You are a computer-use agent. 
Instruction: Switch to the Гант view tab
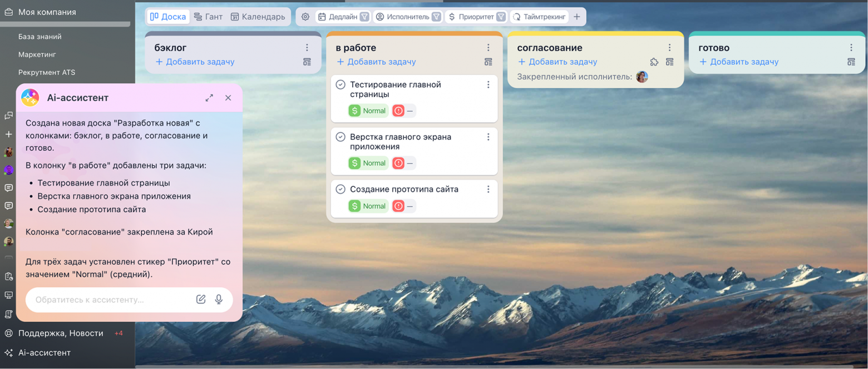208,17
